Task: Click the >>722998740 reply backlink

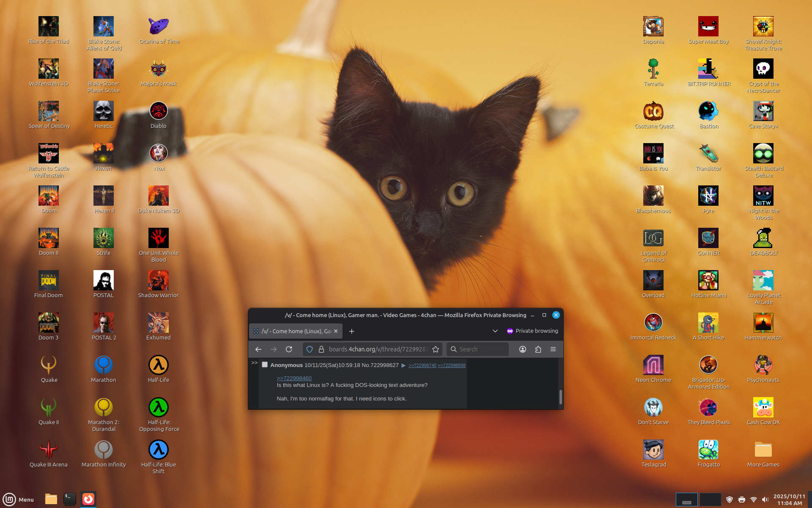Action: 422,365
